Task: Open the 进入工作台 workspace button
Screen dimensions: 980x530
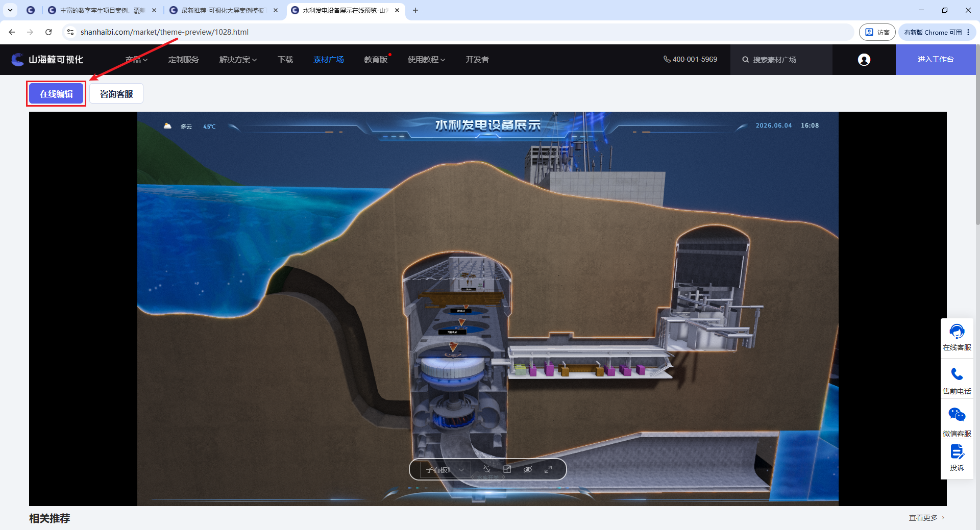Action: 936,60
